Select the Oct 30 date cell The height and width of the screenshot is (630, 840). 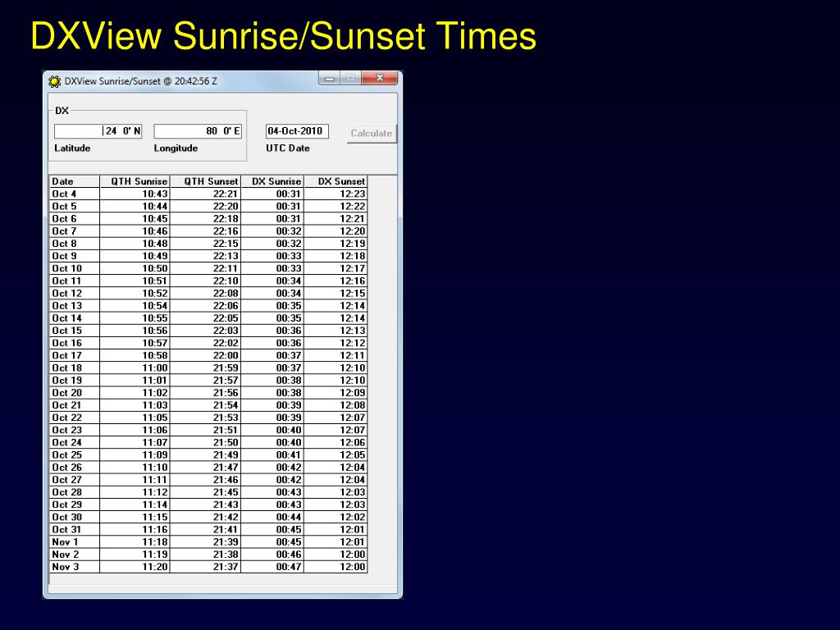click(75, 517)
